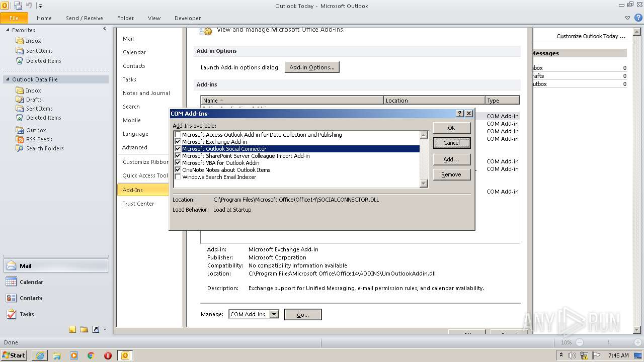Screen dimensions: 644x362
Task: Open the Customize Quick Access Toolbar dropdown
Action: coord(41,6)
